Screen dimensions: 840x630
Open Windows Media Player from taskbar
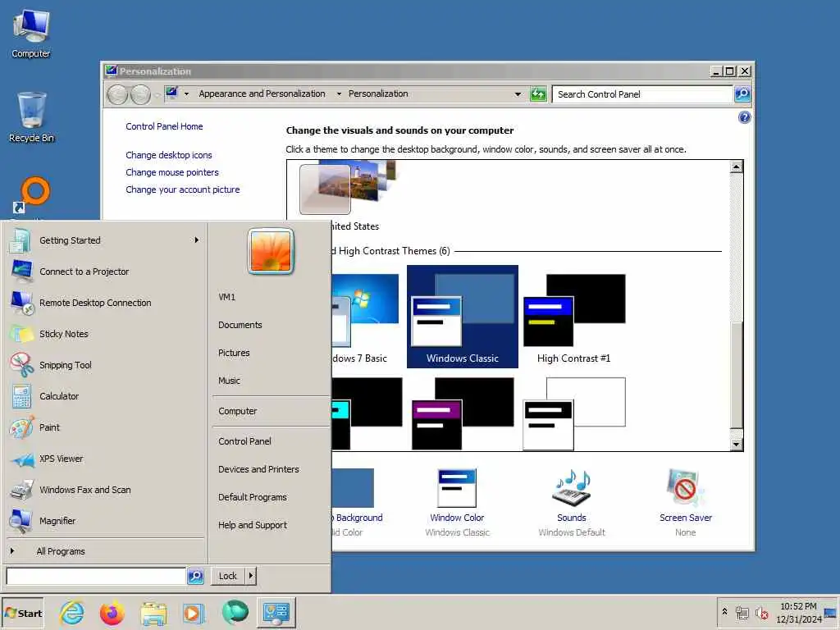(194, 613)
